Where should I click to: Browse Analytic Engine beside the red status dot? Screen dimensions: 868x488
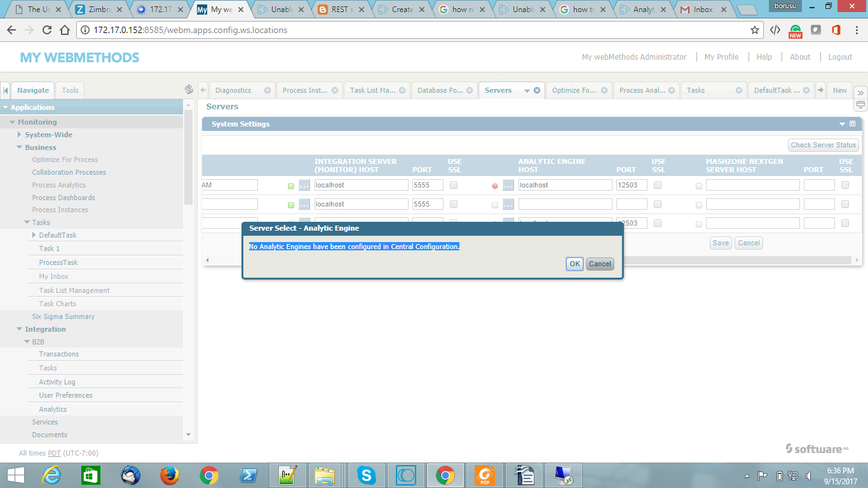tap(508, 186)
